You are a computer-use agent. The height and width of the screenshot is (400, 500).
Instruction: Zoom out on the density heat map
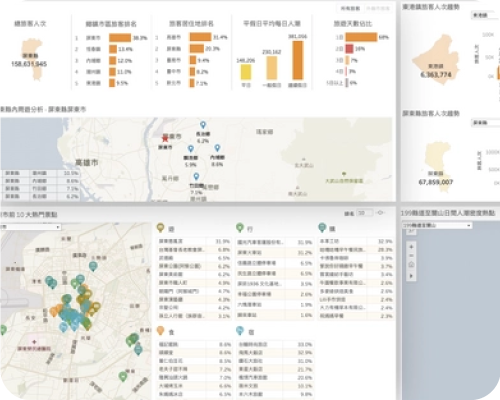[411, 256]
